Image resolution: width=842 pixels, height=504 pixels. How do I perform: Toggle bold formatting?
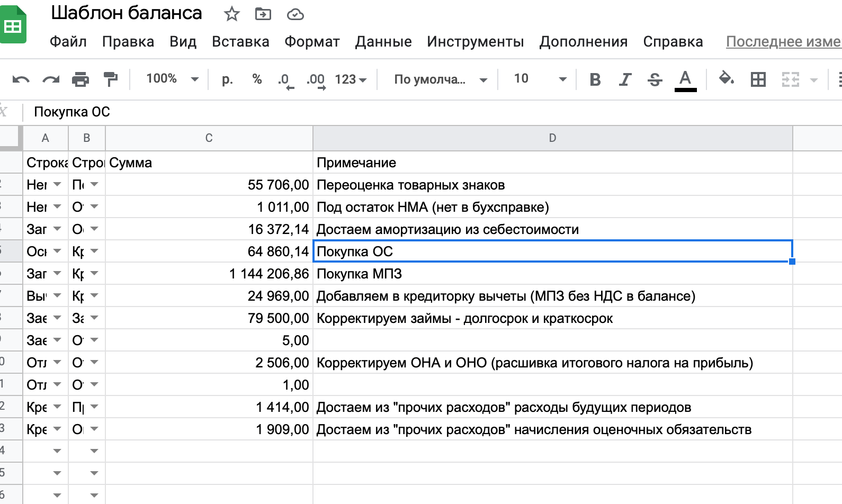coord(595,79)
